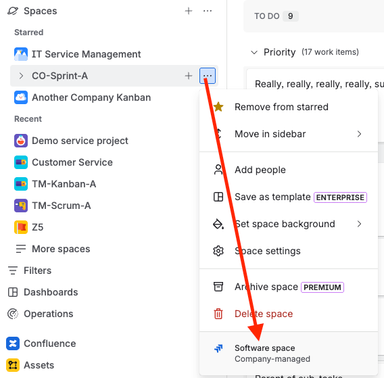Select Archive space in the menu

pyautogui.click(x=289, y=287)
